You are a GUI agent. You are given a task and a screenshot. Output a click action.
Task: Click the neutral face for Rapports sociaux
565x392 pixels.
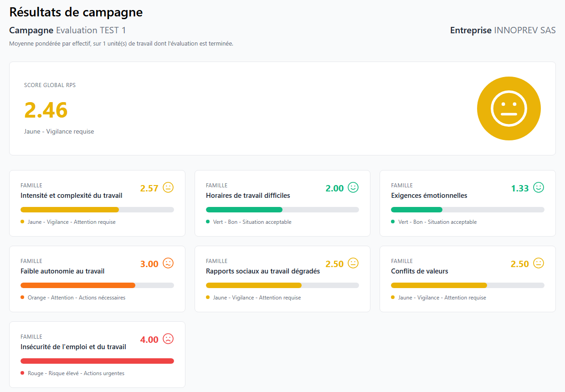[353, 263]
